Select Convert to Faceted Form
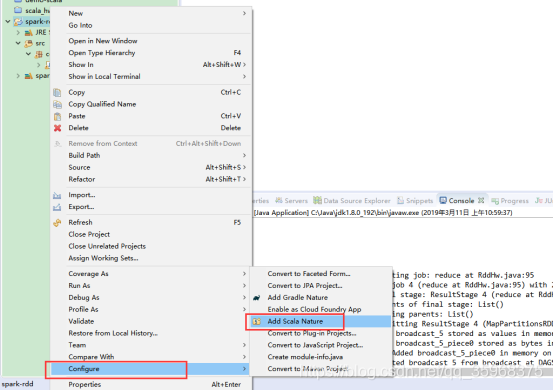Viewport: 553px width, 390px height. pos(321,274)
